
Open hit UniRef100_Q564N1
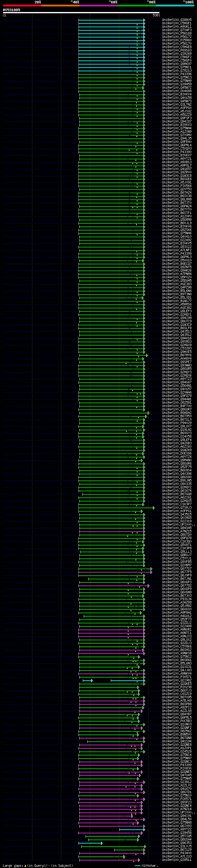[x=177, y=386]
